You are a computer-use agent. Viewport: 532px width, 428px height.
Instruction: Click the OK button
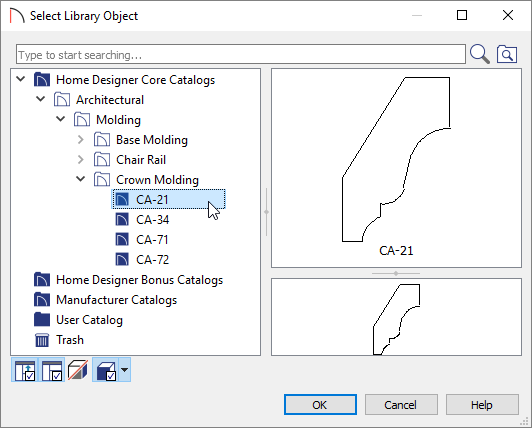pyautogui.click(x=320, y=405)
